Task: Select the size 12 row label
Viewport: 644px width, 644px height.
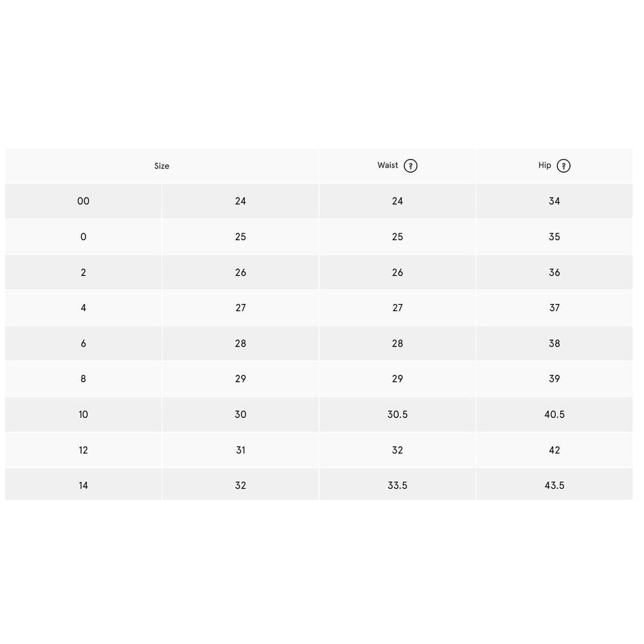Action: click(x=83, y=450)
